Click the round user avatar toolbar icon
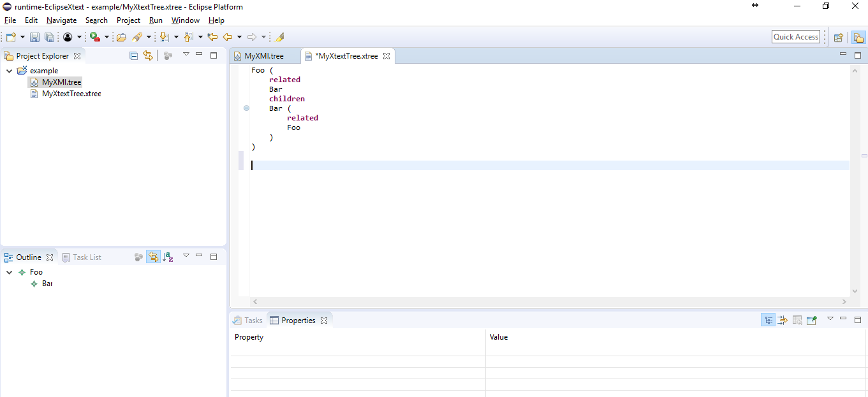Viewport: 868px width, 397px height. [68, 37]
